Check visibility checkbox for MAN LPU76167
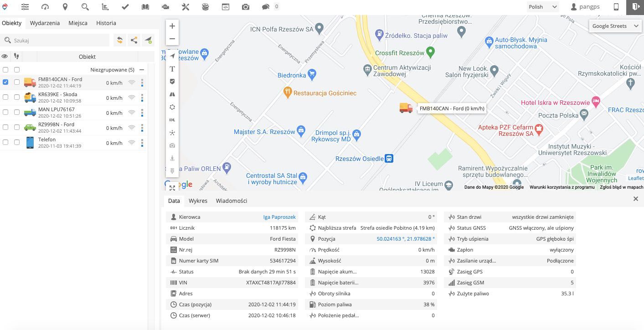The width and height of the screenshot is (644, 330). click(x=5, y=112)
